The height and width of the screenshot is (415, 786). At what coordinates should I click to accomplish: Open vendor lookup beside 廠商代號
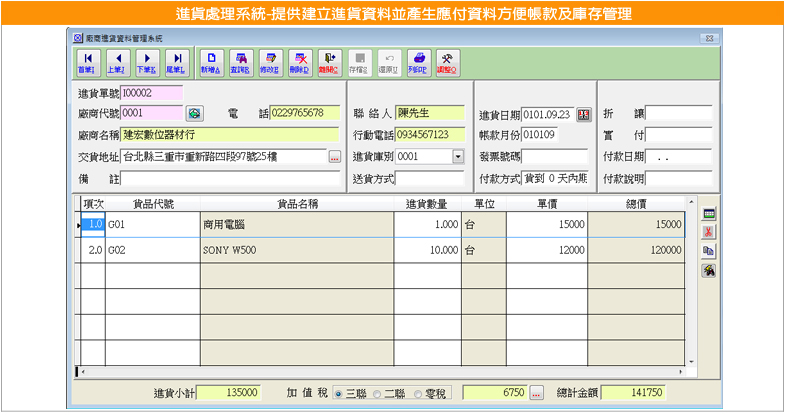pos(195,113)
